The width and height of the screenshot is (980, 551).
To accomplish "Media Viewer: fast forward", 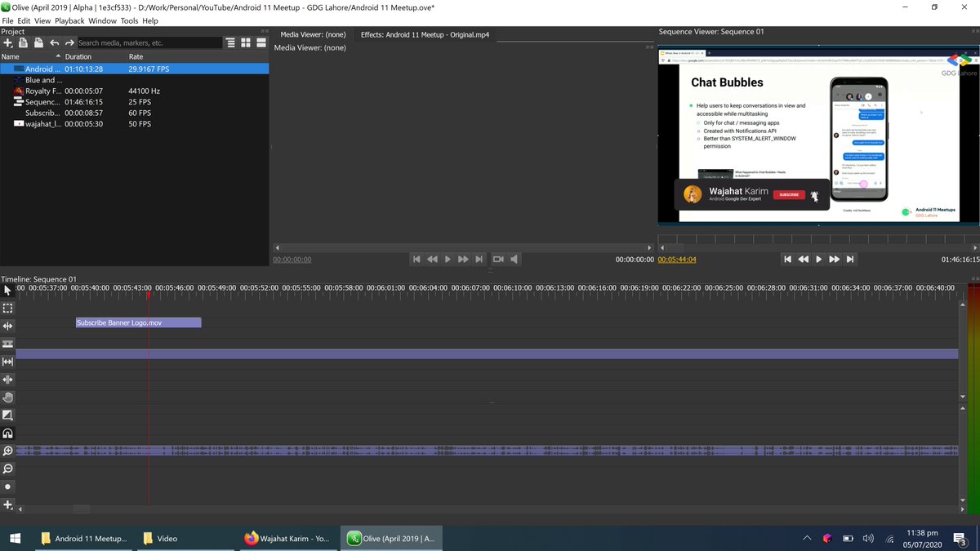I will coord(463,259).
